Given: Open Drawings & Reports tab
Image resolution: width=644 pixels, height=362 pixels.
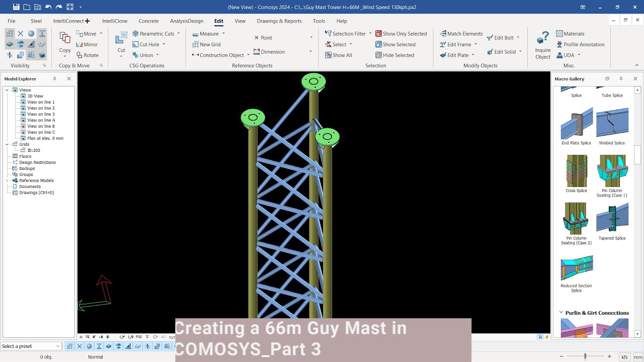Looking at the screenshot, I should (279, 21).
